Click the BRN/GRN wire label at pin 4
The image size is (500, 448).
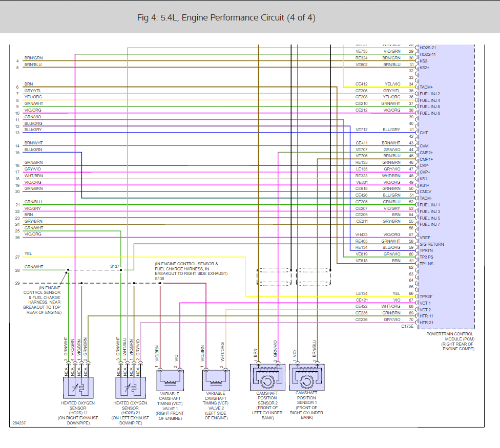[33, 58]
